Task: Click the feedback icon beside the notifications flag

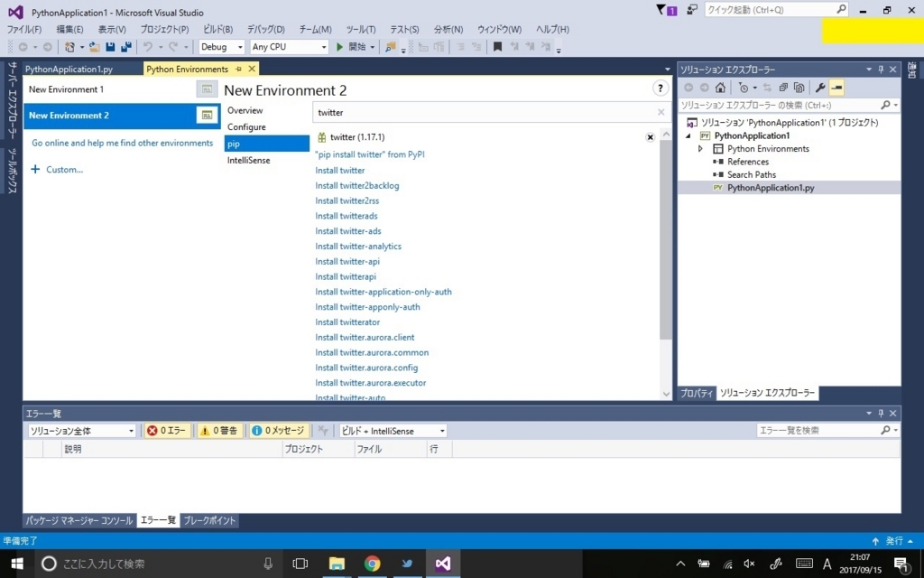Action: pos(692,9)
